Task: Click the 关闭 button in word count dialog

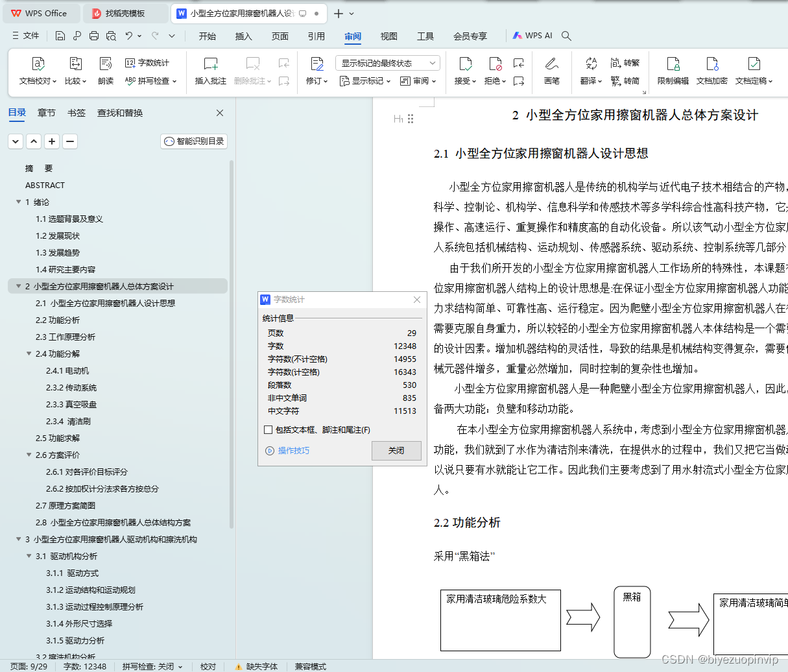Action: click(x=396, y=450)
